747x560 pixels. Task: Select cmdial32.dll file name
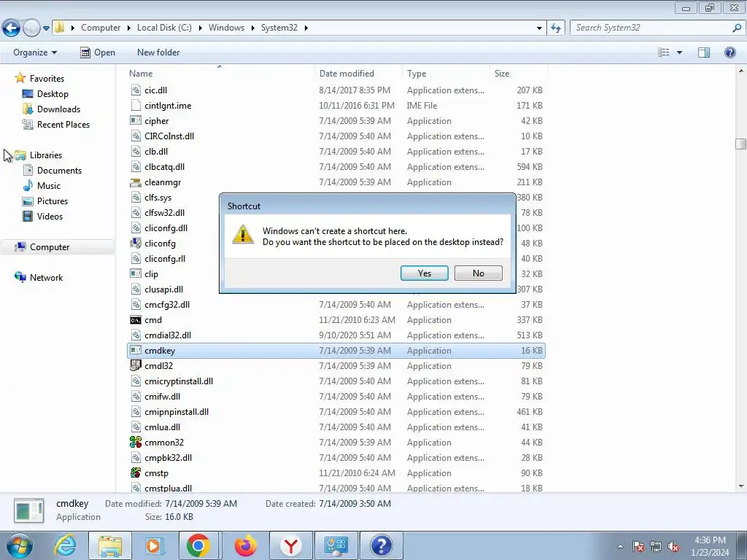(168, 335)
